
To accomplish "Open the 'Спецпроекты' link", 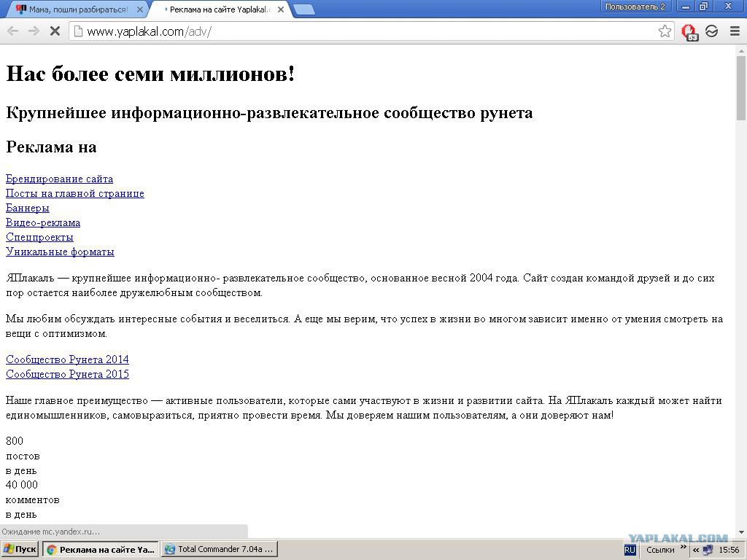I will click(39, 237).
